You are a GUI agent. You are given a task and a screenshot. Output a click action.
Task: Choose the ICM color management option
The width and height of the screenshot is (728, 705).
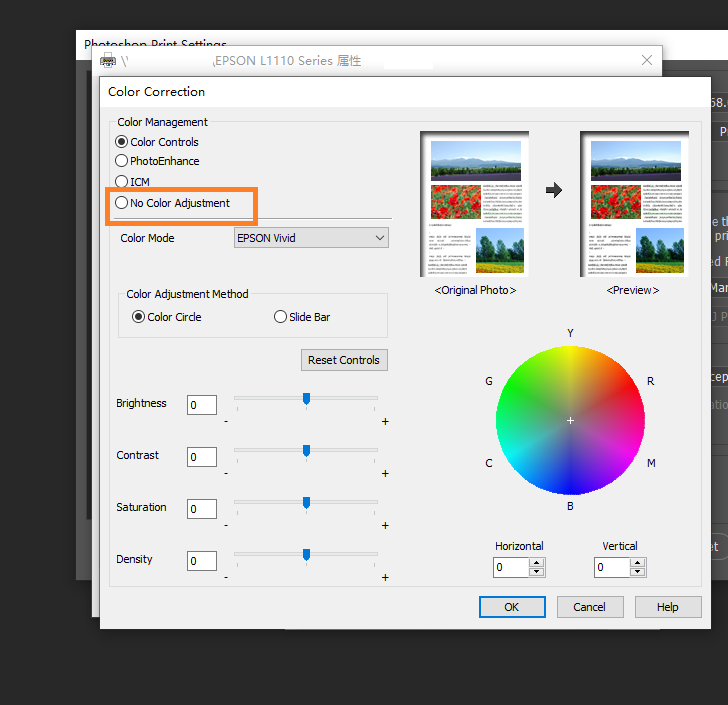(x=122, y=182)
